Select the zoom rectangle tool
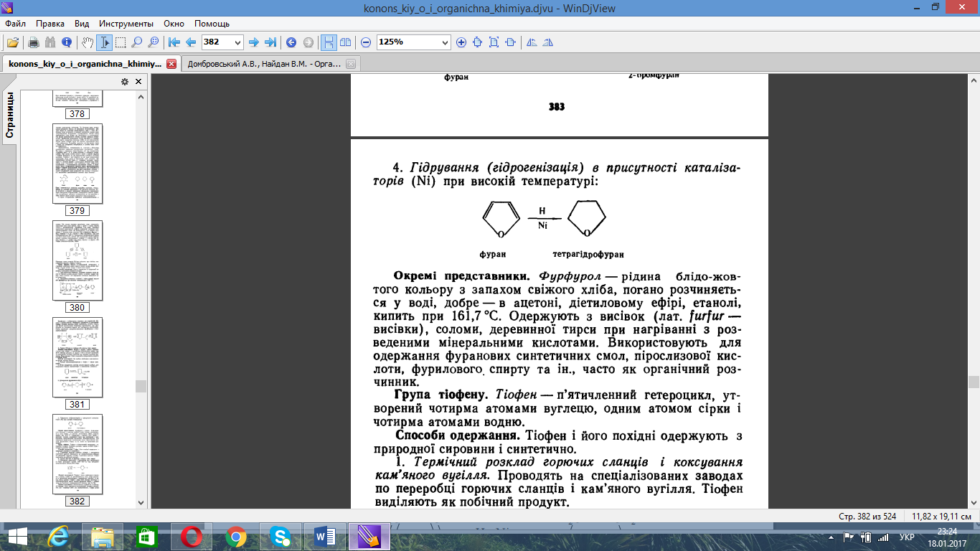Viewport: 980px width, 551px height. (x=153, y=42)
